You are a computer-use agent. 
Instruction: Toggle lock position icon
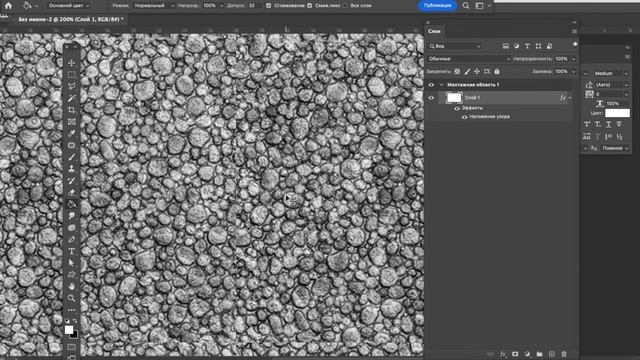(477, 71)
